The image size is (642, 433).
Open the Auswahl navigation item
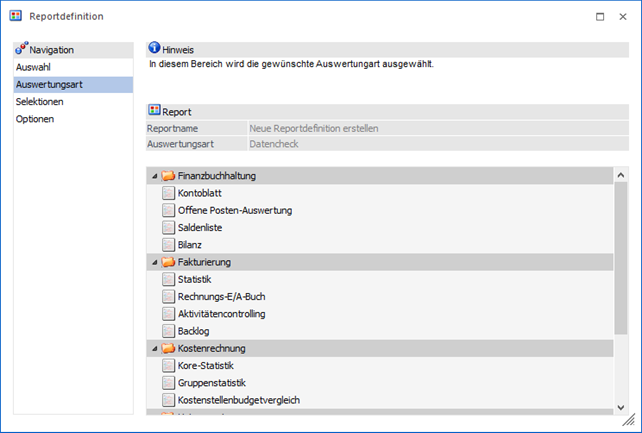pyautogui.click(x=34, y=67)
